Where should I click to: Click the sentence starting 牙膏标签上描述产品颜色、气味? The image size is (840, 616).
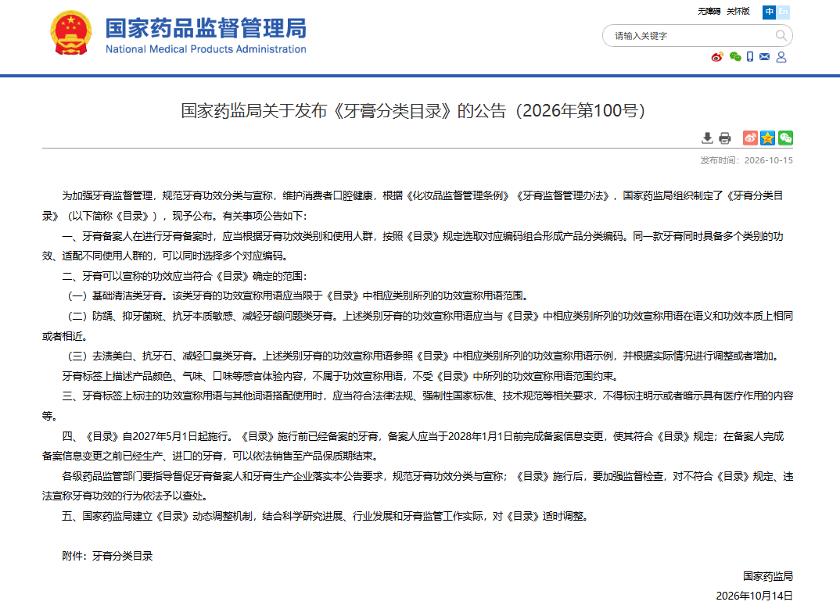(341, 376)
